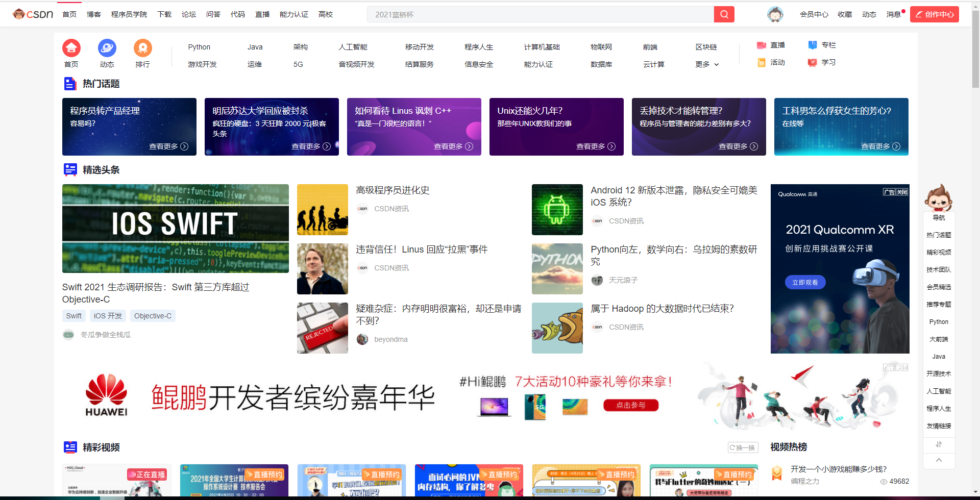Click the Swift tag
This screenshot has width=980, height=500.
coord(74,316)
